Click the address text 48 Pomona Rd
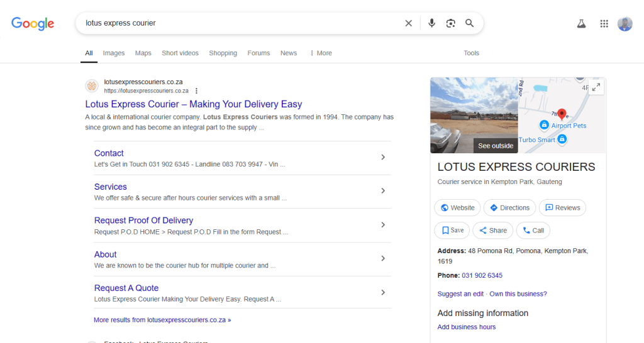This screenshot has height=343, width=644. point(490,251)
